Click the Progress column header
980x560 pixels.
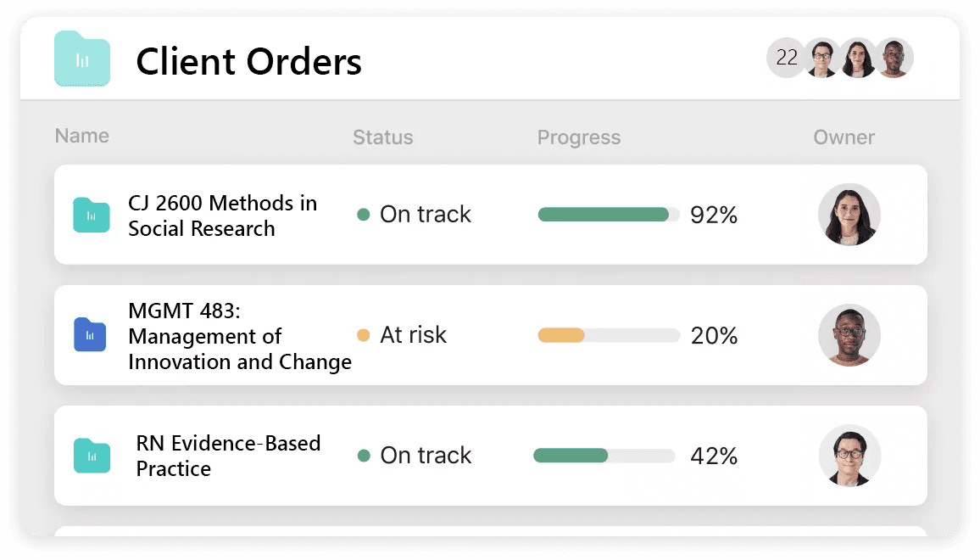point(578,137)
